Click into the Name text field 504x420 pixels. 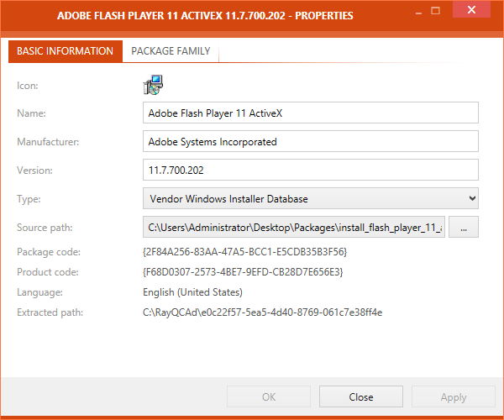pyautogui.click(x=310, y=113)
